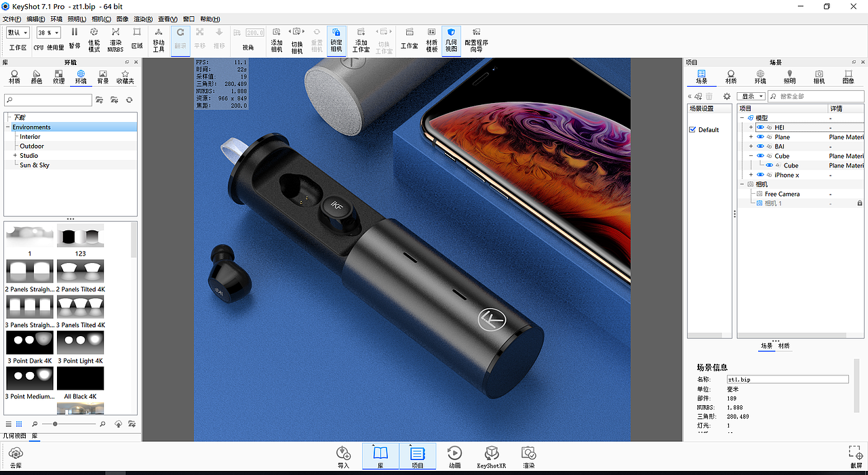Image resolution: width=868 pixels, height=475 pixels.
Task: Toggle 锁定相机 lock camera
Action: click(336, 39)
